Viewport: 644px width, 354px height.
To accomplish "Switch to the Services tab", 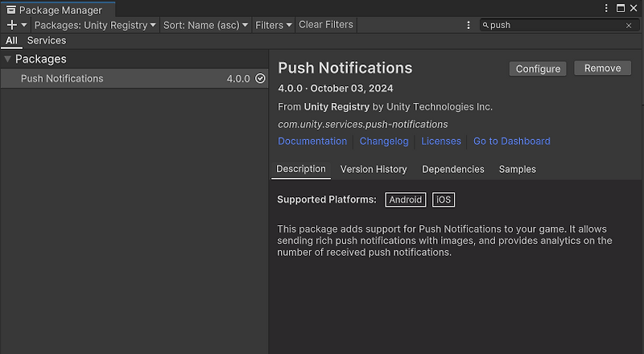I will (47, 41).
